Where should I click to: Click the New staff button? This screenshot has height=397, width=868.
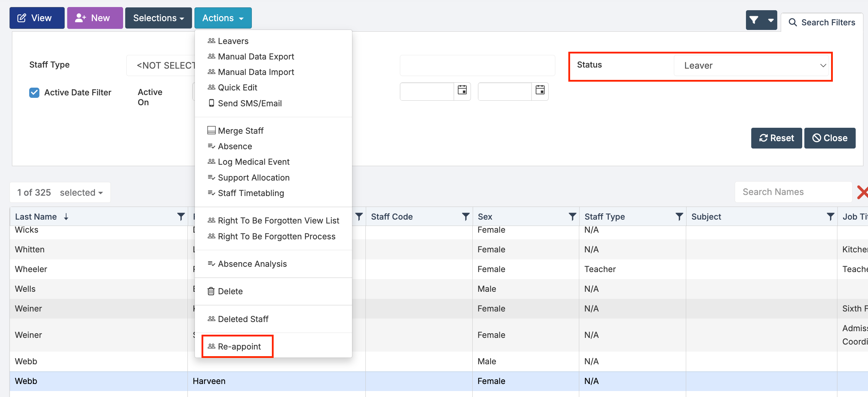95,18
